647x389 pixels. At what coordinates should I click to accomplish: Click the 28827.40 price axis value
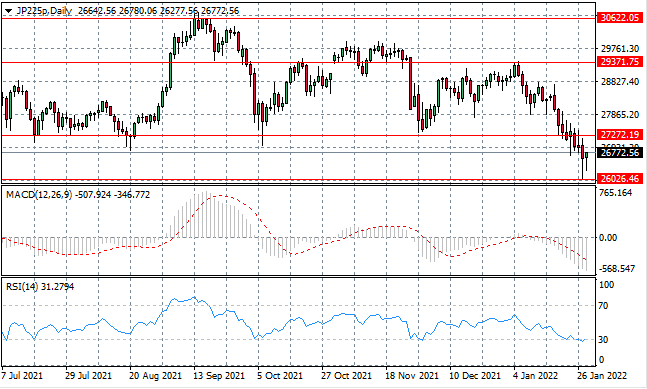tap(620, 82)
